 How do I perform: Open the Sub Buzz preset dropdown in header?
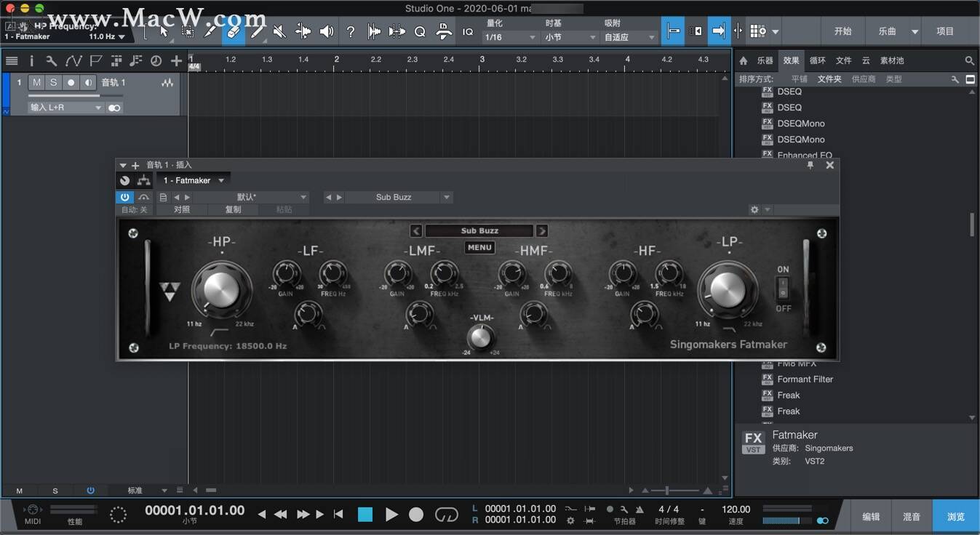pyautogui.click(x=399, y=197)
